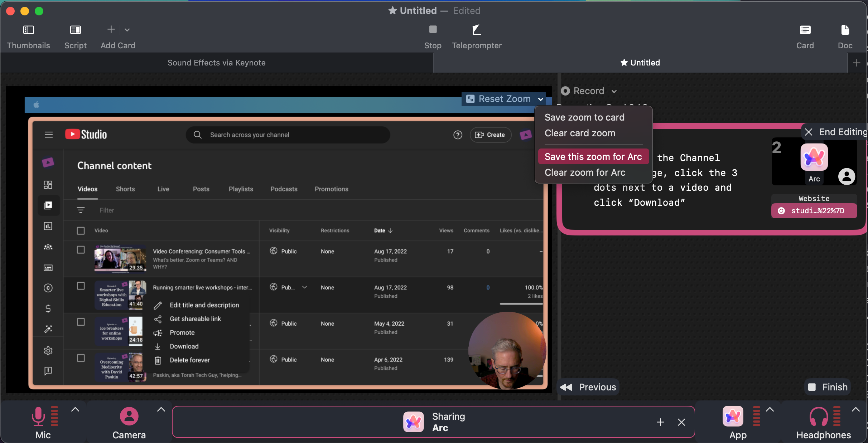Click the Mic icon in bottom bar
Viewport: 868px width, 443px height.
click(38, 417)
